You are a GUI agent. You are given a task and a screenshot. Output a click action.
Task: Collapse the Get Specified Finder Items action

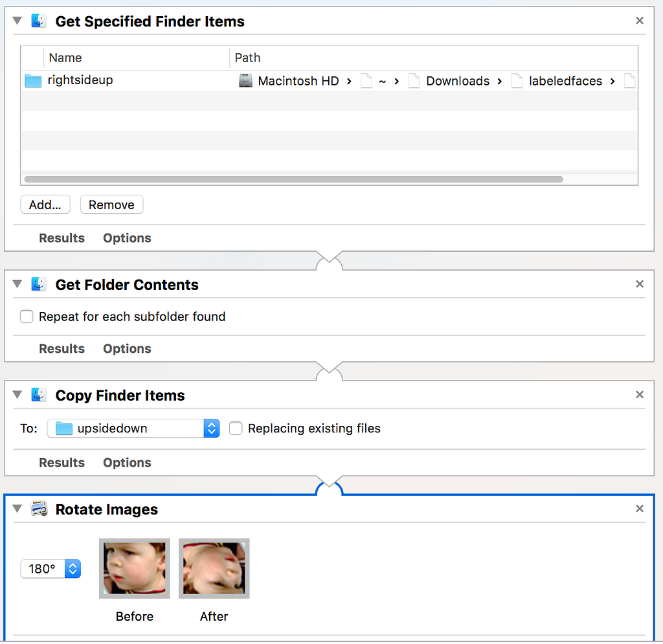click(x=17, y=21)
